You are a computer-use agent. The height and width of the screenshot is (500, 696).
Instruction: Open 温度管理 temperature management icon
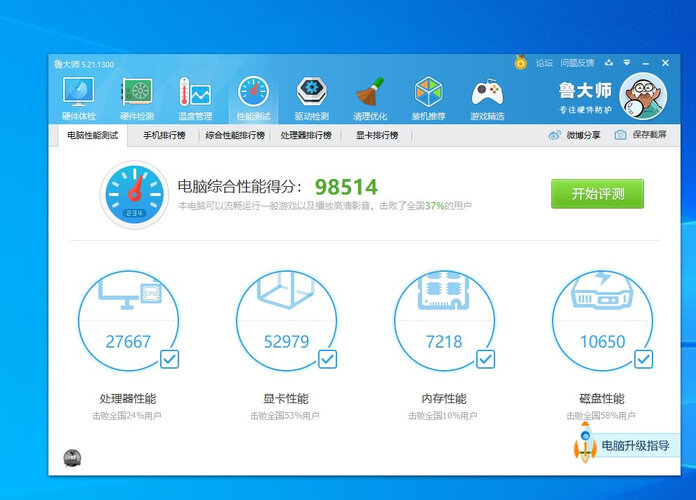(195, 92)
